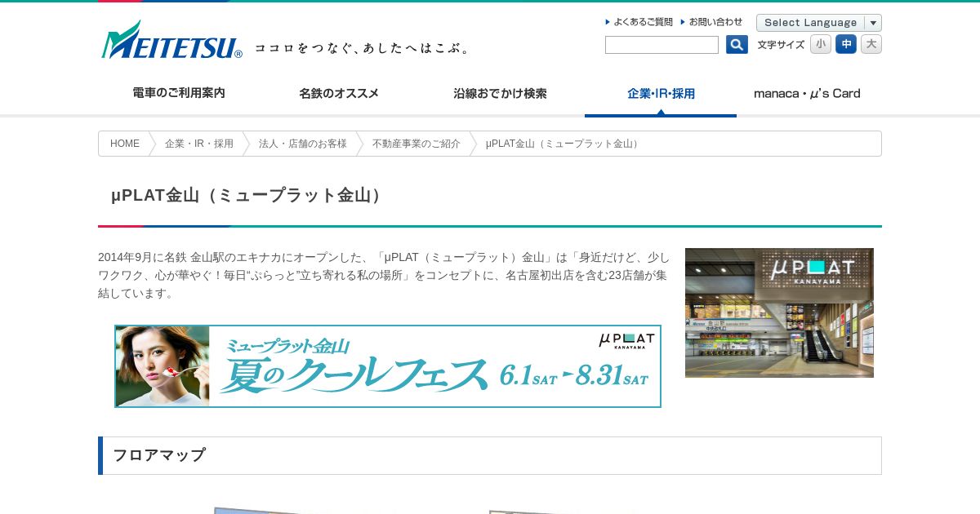The image size is (980, 514).
Task: Open 名鉄のオススメ menu
Action: point(339,93)
